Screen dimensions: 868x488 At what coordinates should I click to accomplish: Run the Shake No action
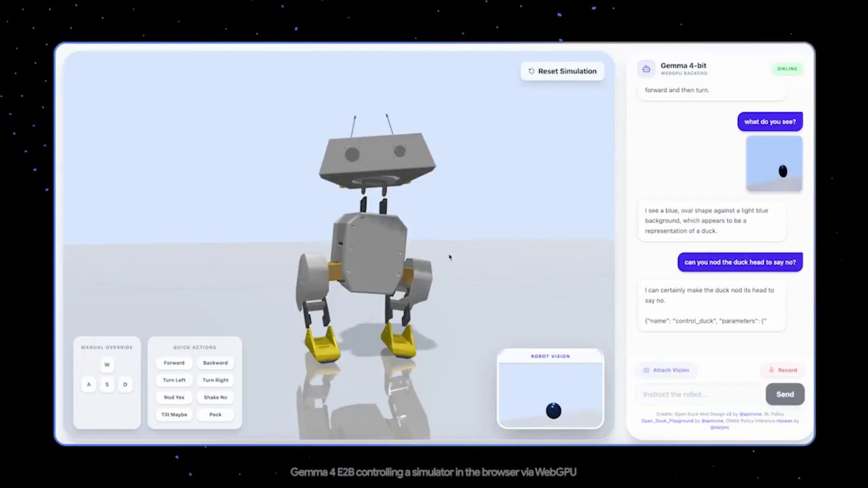[215, 397]
